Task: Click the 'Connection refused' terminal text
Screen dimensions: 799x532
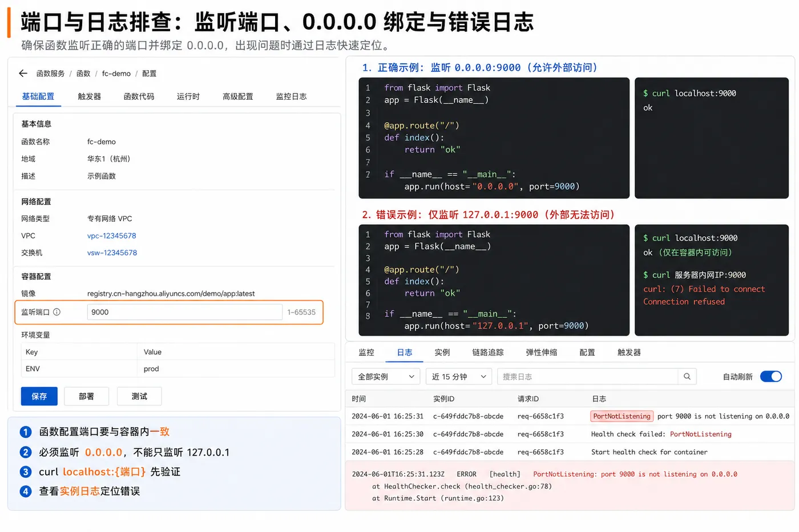Action: tap(684, 302)
